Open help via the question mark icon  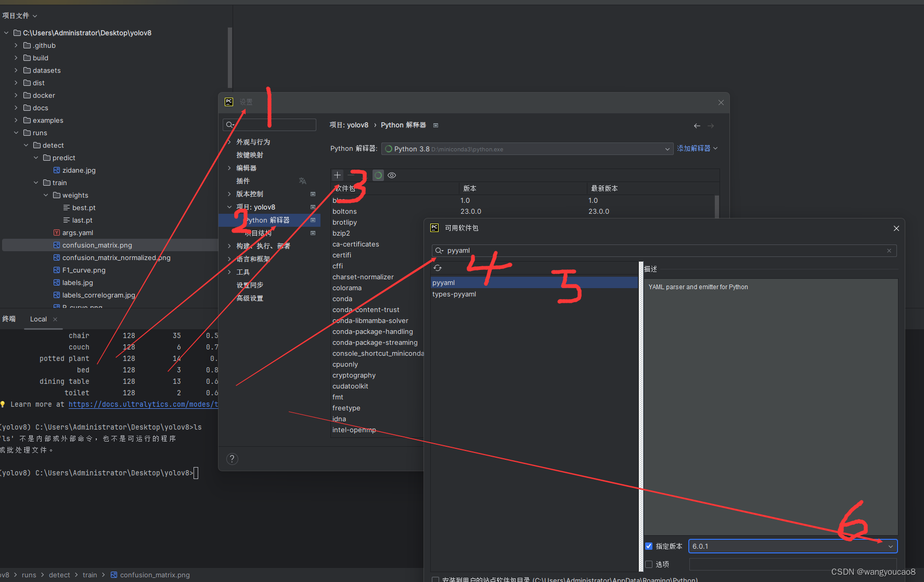tap(232, 459)
